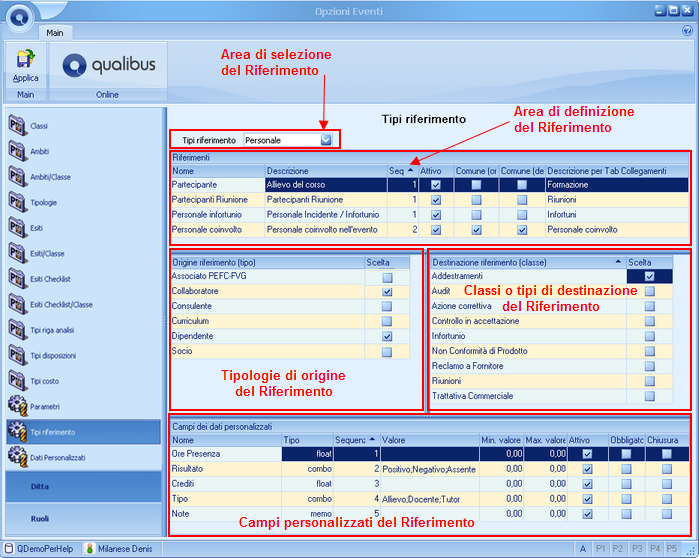Select the Classi sidebar icon

tap(17, 126)
